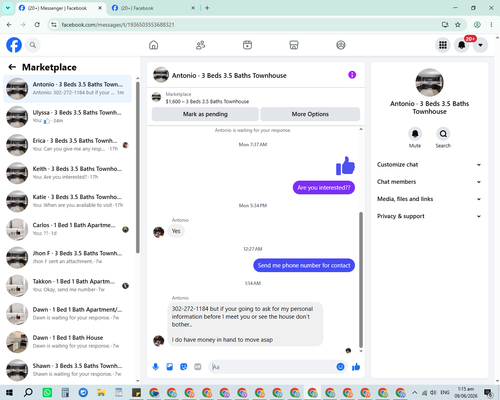The height and width of the screenshot is (400, 500).
Task: Open Windows taskbar search
Action: point(28,393)
